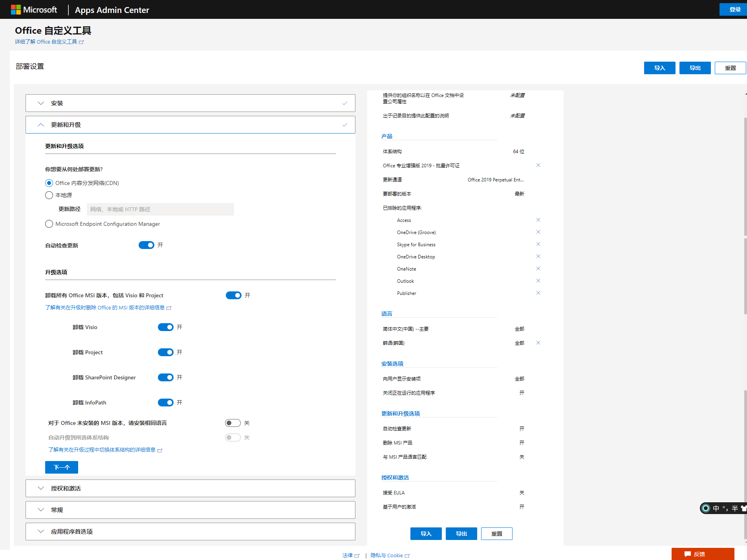This screenshot has width=747, height=560.
Task: Click bottom 导入 button in summary panel
Action: pos(426,534)
